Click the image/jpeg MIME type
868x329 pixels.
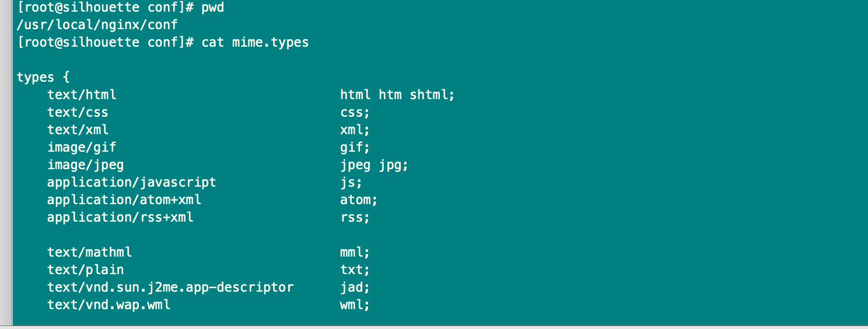tap(85, 165)
